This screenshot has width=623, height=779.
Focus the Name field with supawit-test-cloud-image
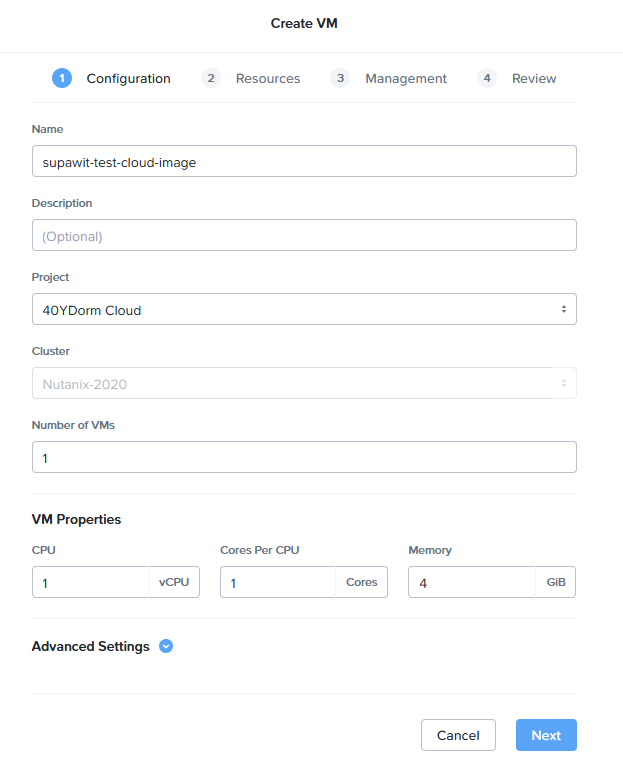point(304,161)
